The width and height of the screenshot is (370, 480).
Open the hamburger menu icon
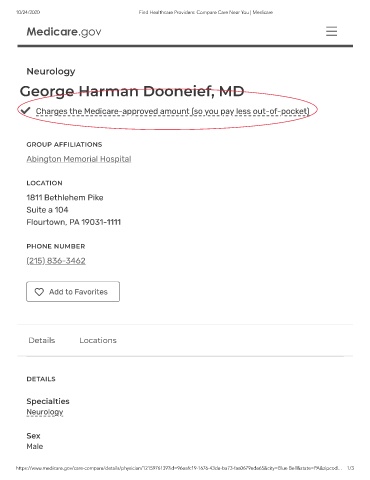coord(331,31)
